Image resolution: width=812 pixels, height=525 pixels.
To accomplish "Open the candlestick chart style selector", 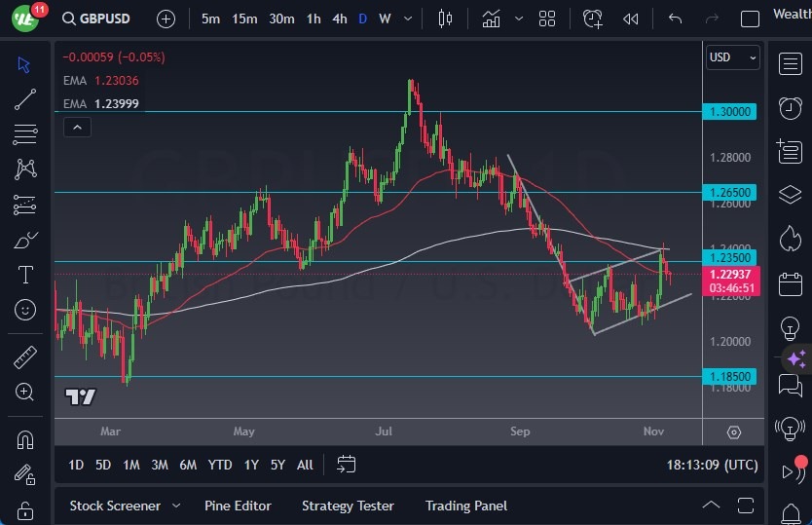I will pos(446,19).
